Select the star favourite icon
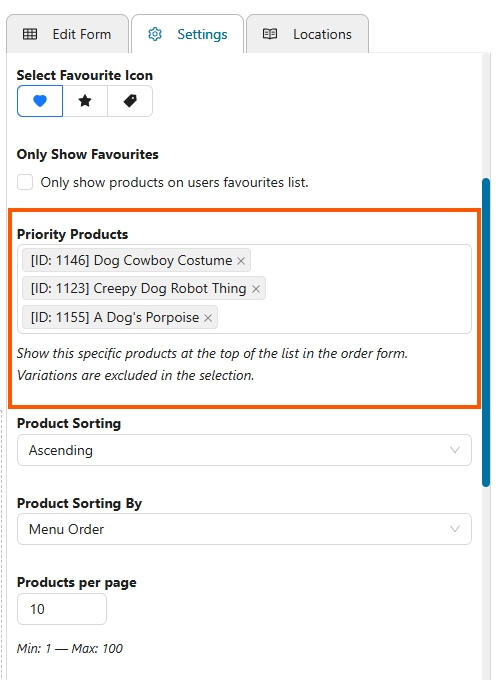The height and width of the screenshot is (680, 501). point(85,101)
